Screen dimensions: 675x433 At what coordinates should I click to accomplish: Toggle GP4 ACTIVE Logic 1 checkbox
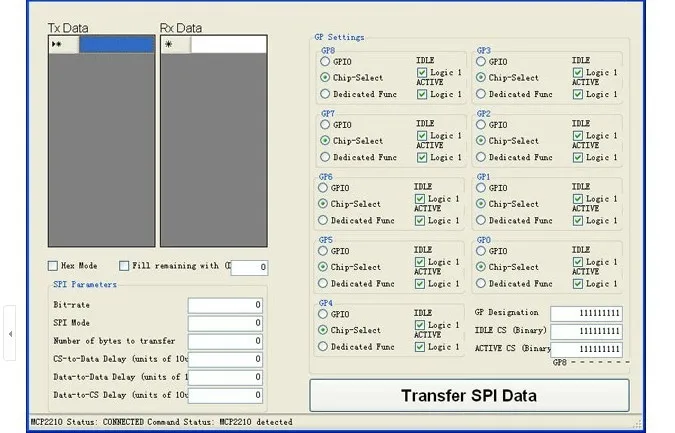tap(420, 346)
